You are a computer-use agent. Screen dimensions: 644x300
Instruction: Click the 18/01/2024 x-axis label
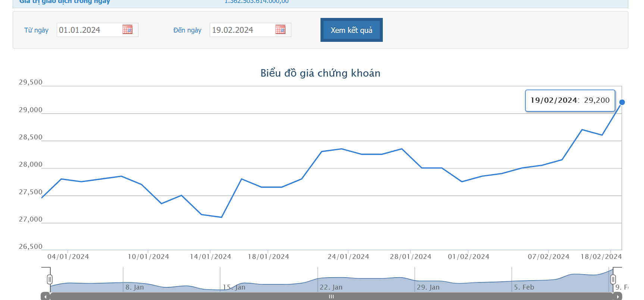click(x=269, y=257)
